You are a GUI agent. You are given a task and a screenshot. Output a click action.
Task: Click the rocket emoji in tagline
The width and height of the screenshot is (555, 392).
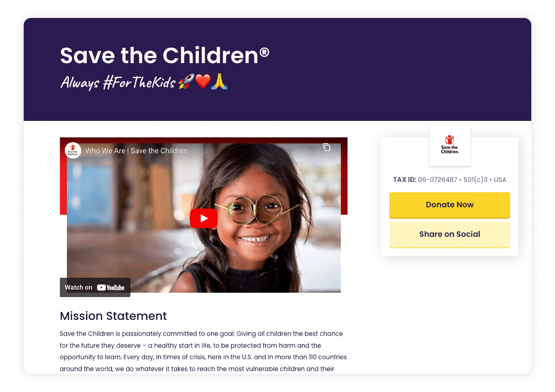pos(186,82)
